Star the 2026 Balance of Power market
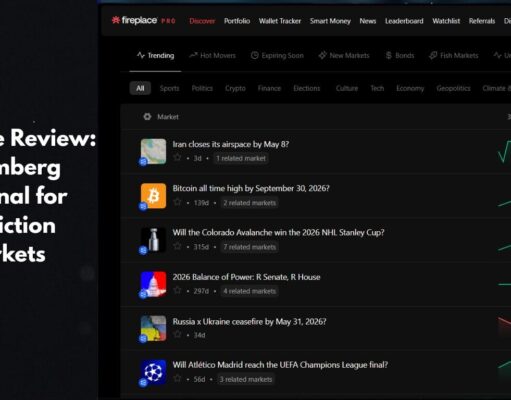Viewport: 511px width, 400px height. tap(177, 290)
